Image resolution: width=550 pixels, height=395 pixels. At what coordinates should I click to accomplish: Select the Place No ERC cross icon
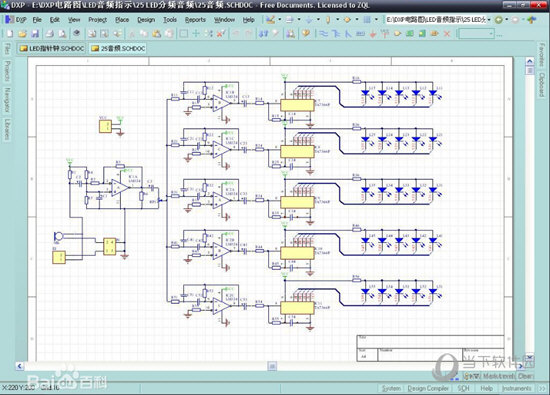coord(447,34)
